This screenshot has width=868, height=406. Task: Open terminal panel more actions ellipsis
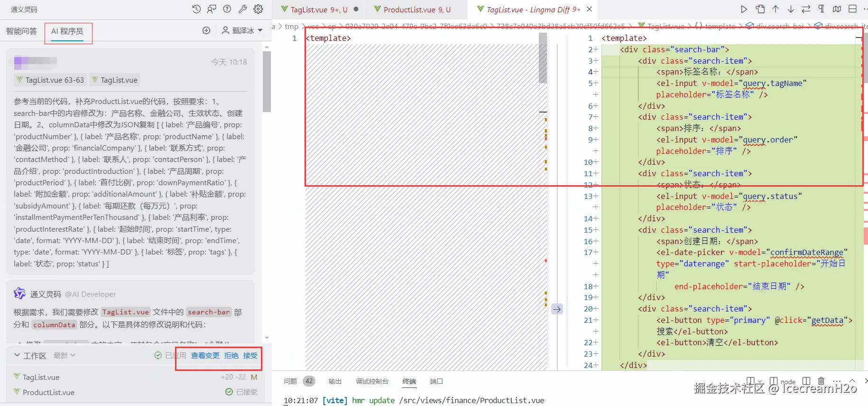837,381
